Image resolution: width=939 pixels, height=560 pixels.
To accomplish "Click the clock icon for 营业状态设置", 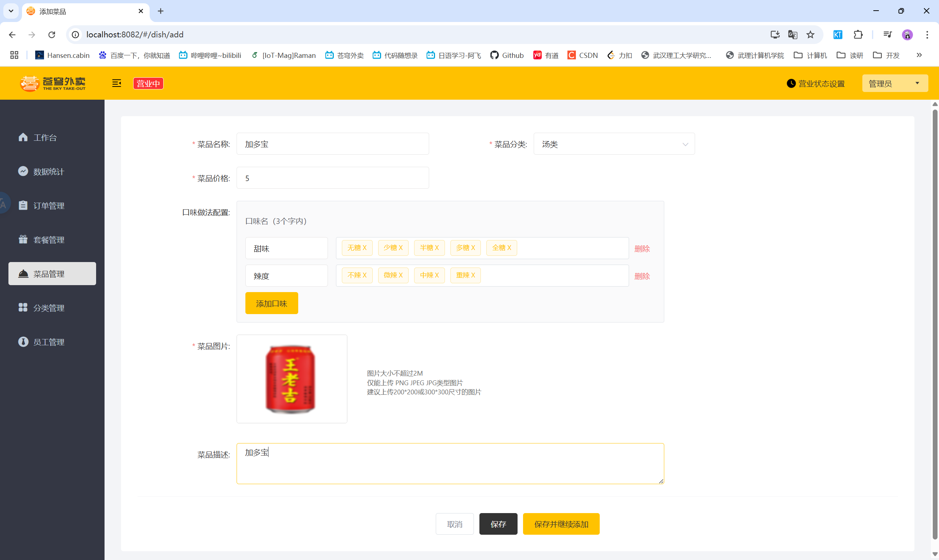I will 791,84.
